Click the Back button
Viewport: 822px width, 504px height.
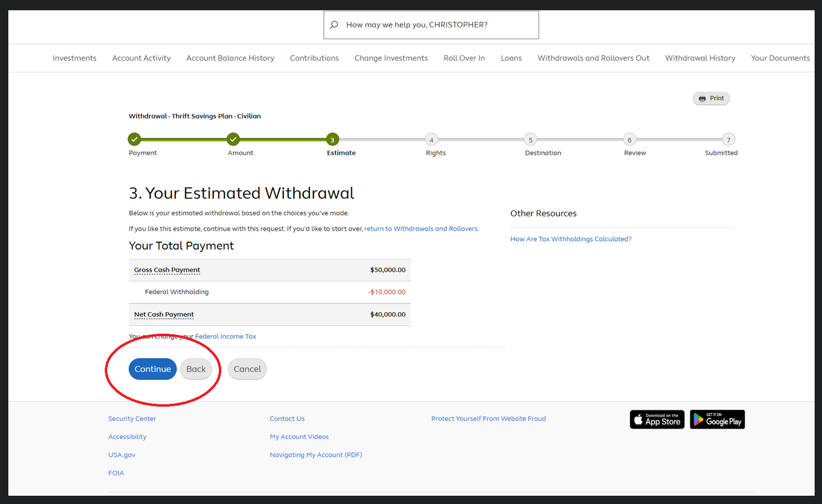[x=196, y=369]
